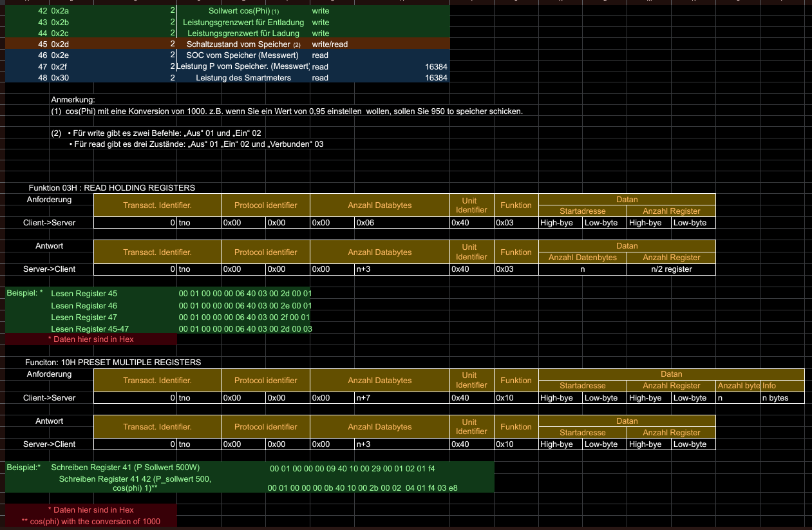The height and width of the screenshot is (530, 812).
Task: Select the hex address cell 0x2d
Action: (x=60, y=44)
